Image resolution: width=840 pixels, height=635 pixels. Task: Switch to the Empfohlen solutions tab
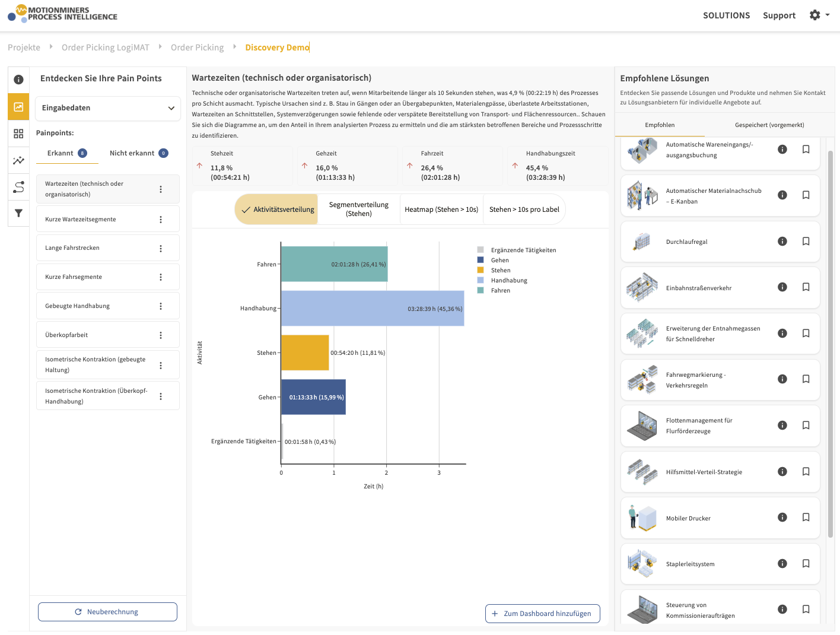tap(660, 125)
